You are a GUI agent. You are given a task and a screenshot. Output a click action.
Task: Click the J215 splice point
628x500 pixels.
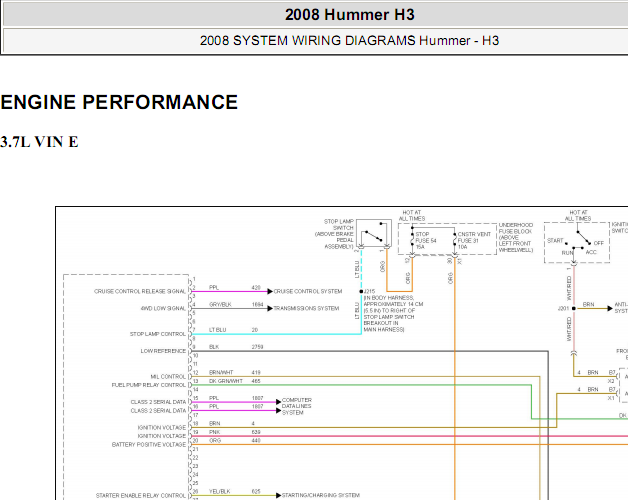pos(361,291)
